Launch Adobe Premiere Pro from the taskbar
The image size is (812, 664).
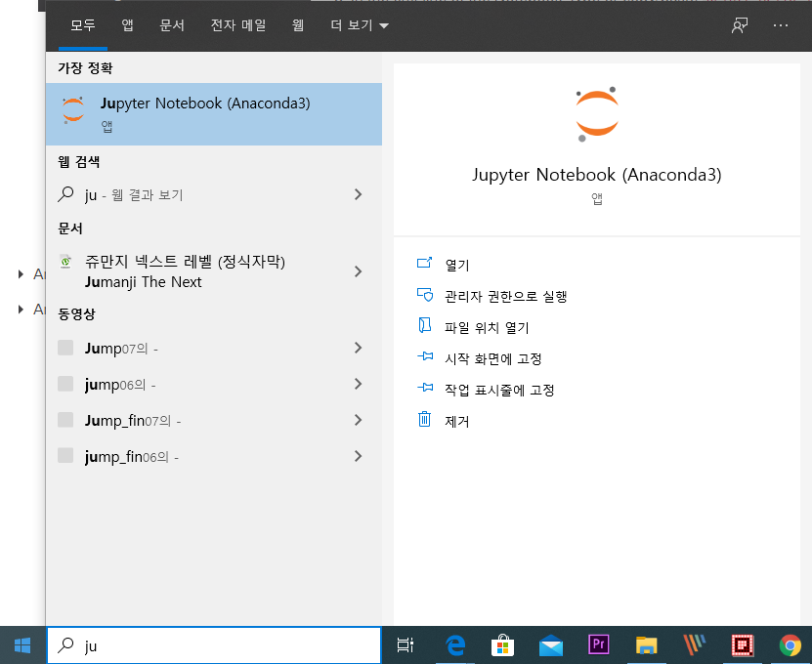[599, 644]
